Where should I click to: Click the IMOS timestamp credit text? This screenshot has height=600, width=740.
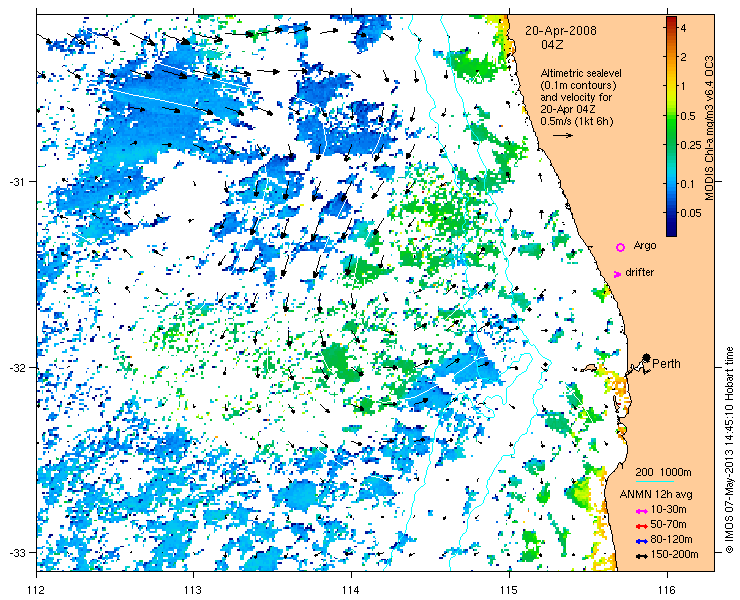click(x=730, y=450)
